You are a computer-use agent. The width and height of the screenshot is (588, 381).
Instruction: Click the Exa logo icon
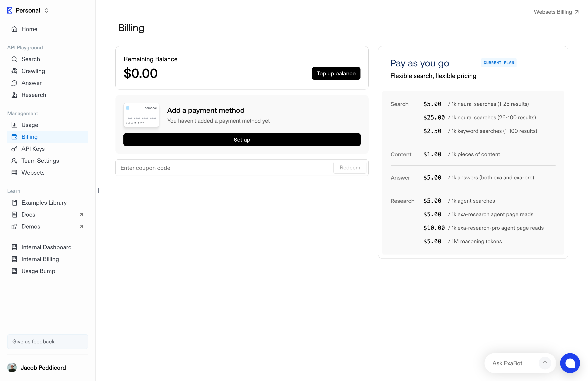pos(10,10)
